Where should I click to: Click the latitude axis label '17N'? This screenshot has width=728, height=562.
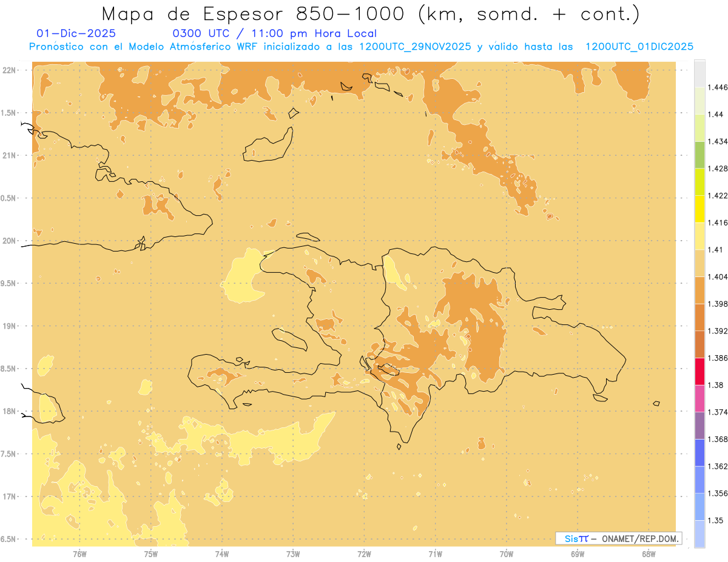[x=10, y=497]
